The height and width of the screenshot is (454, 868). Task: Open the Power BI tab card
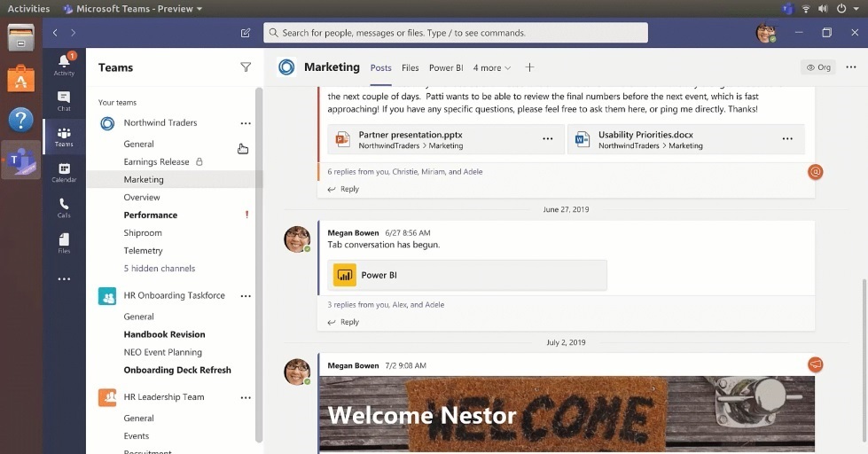[x=467, y=275]
